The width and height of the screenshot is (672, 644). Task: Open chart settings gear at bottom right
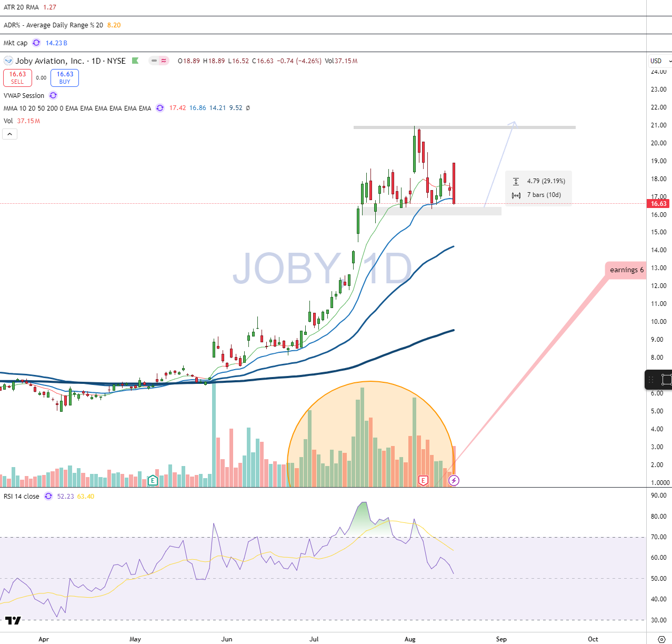(x=661, y=639)
